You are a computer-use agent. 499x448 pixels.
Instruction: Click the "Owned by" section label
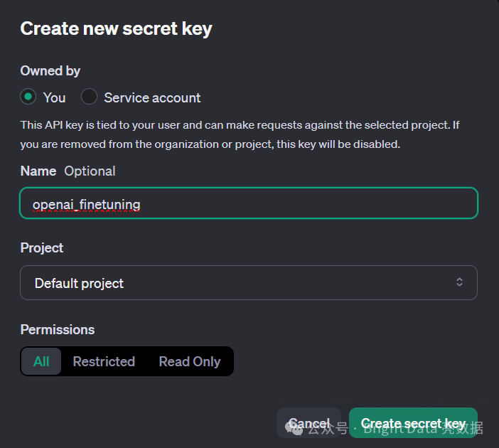pos(50,70)
